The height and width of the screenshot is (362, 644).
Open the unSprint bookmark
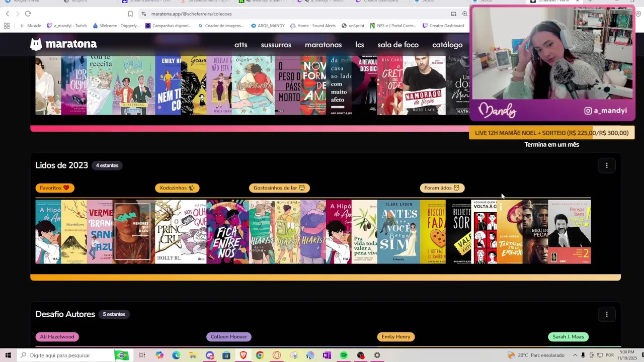click(x=353, y=26)
